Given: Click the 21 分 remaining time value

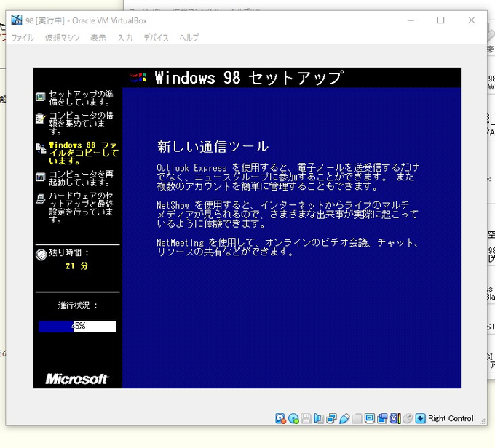Looking at the screenshot, I should [76, 266].
